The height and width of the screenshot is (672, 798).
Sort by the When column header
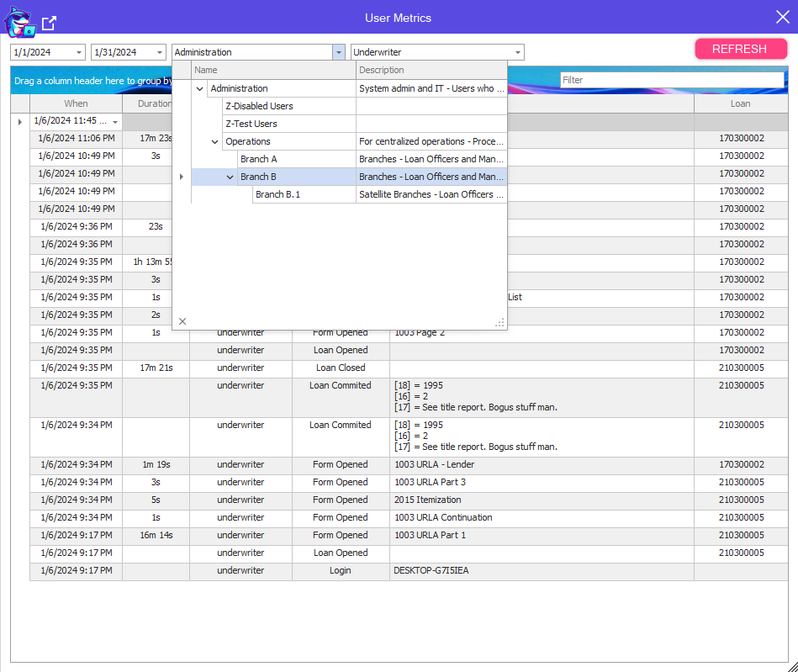pos(76,103)
